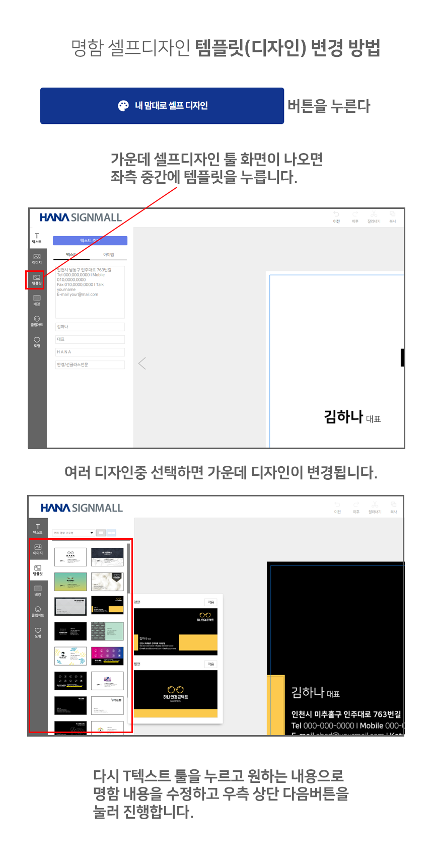Select 클립아트 smiley icon in upper editor sidebar
Image resolution: width=433 pixels, height=868 pixels.
point(37,321)
